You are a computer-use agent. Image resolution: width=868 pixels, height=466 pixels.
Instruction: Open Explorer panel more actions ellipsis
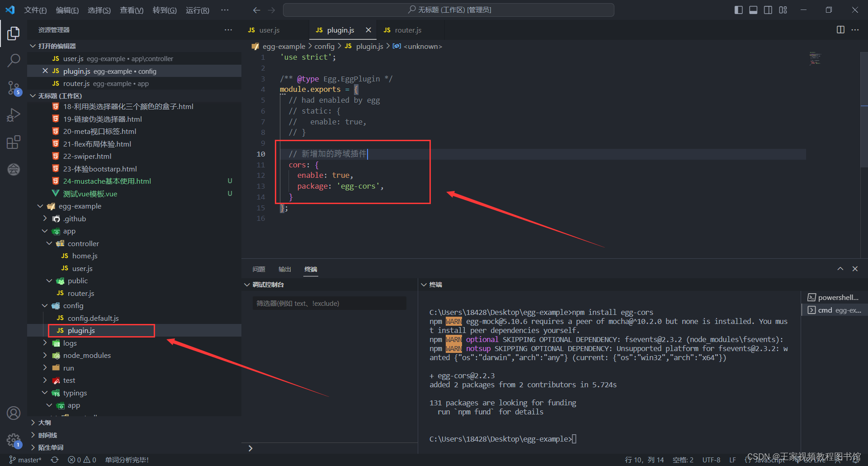click(x=228, y=30)
